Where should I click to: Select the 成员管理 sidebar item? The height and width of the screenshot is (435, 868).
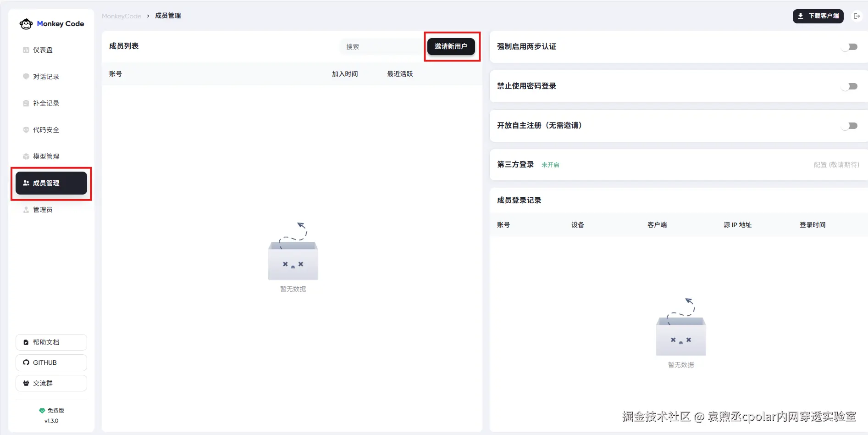coord(51,183)
